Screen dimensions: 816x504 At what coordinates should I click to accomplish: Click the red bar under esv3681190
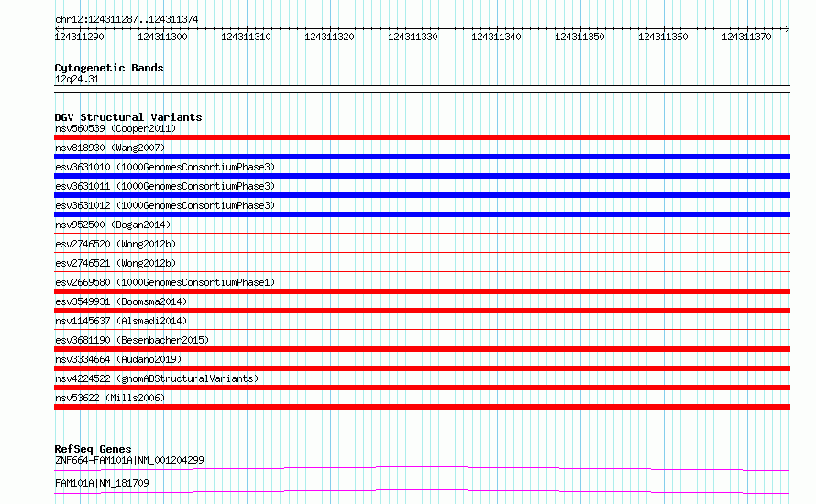pyautogui.click(x=422, y=349)
